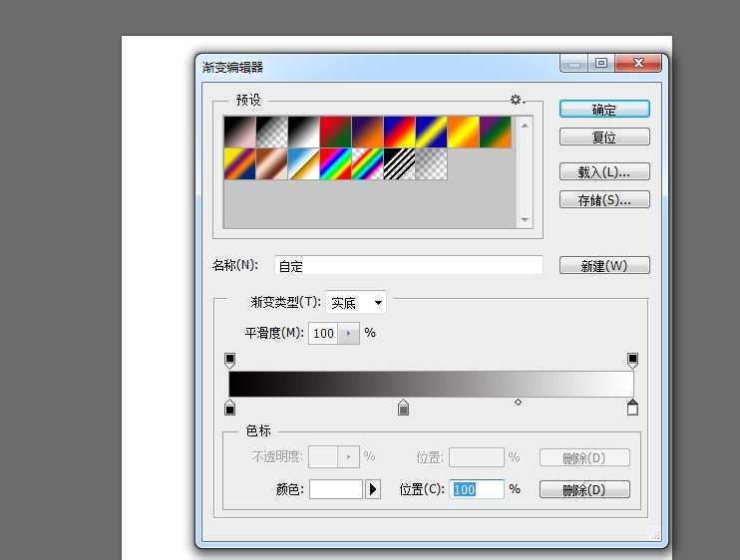Select the orange yellow orange gradient preset
The image size is (740, 560).
tap(464, 132)
